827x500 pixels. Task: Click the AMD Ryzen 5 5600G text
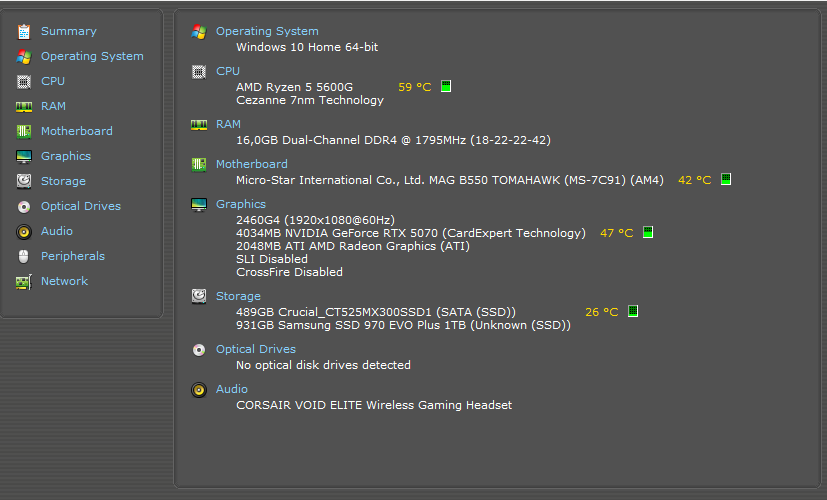coord(294,87)
